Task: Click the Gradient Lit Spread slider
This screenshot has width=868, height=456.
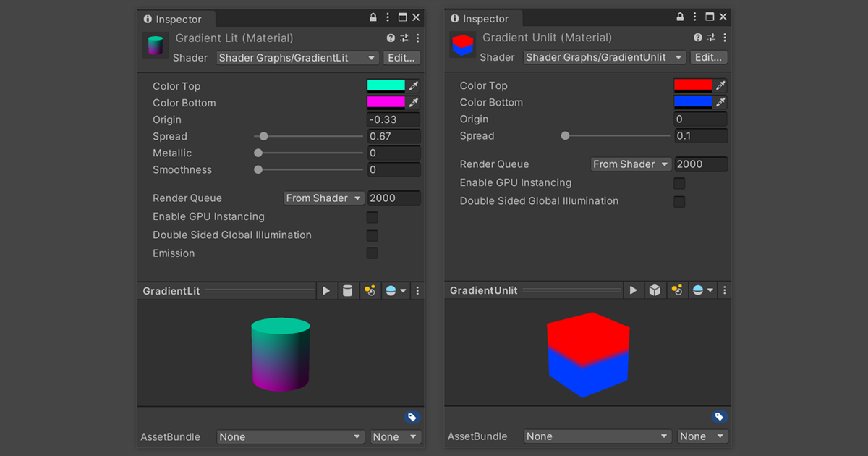Action: tap(309, 136)
